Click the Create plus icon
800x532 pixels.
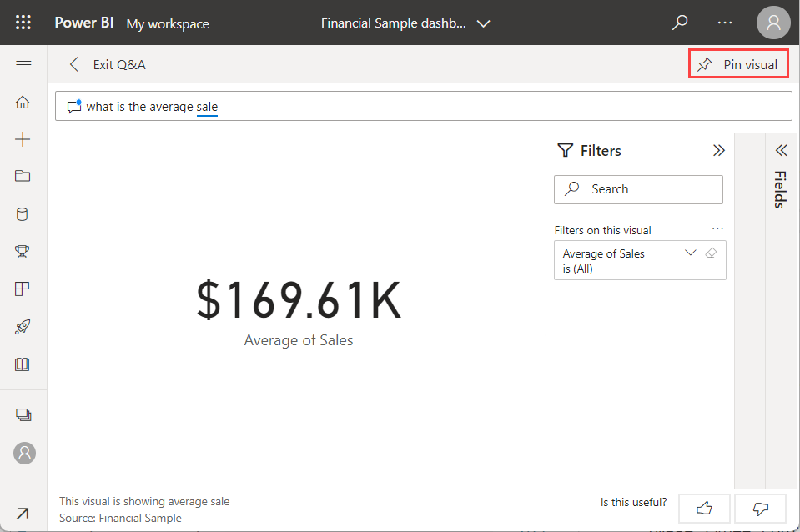(23, 139)
